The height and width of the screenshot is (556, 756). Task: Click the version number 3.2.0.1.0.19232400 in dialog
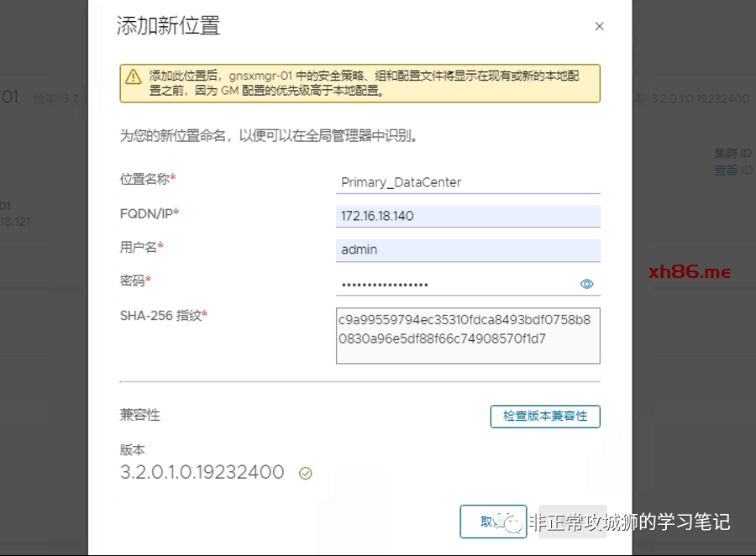coord(202,472)
